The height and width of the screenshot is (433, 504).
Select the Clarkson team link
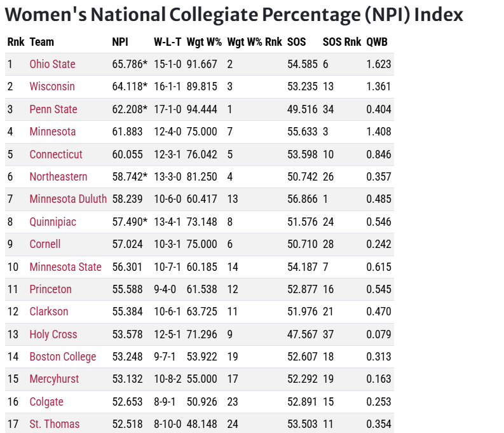click(x=49, y=312)
